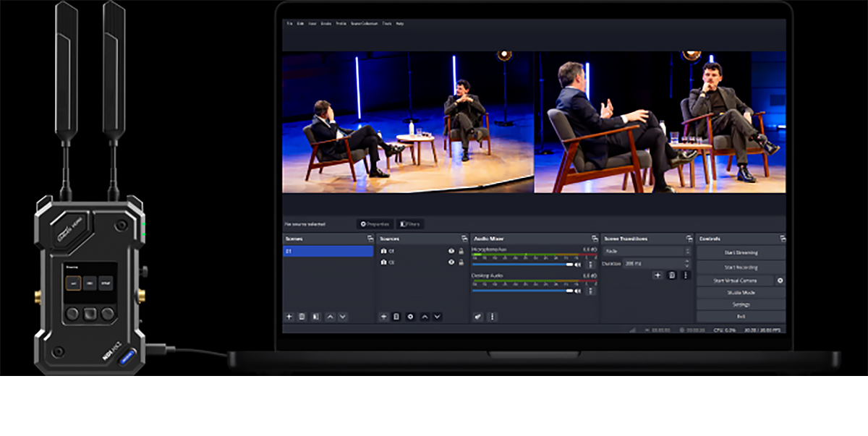This screenshot has height=436, width=868.
Task: Add a new source with plus icon
Action: pyautogui.click(x=384, y=317)
